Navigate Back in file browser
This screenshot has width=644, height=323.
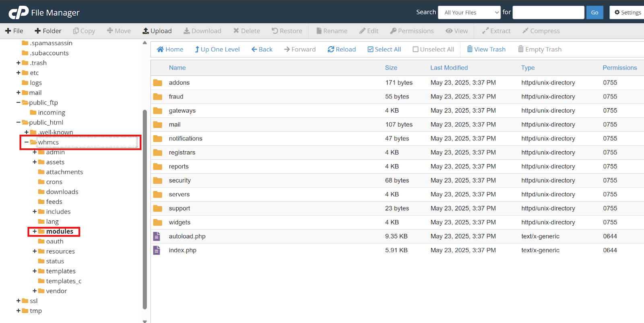pos(262,49)
